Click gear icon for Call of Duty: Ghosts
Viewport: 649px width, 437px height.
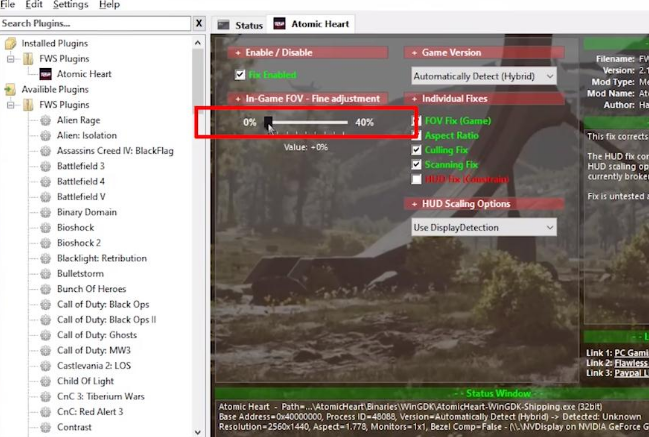(x=46, y=335)
